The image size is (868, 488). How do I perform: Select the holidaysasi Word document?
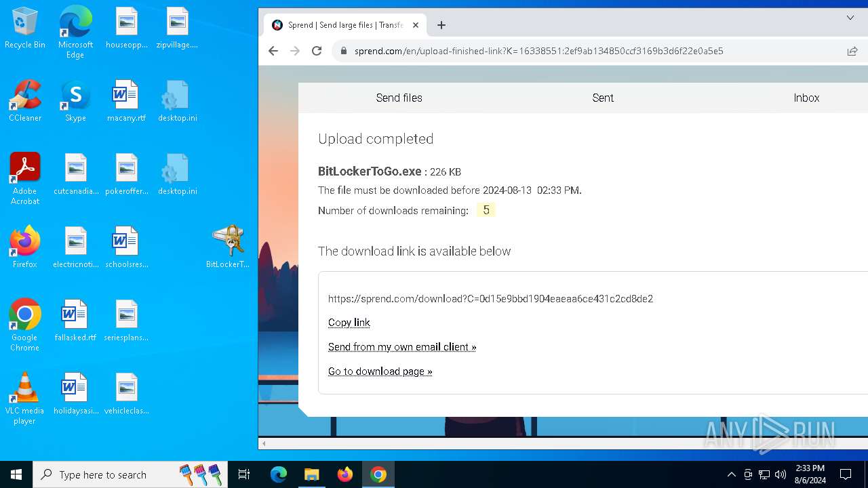75,394
